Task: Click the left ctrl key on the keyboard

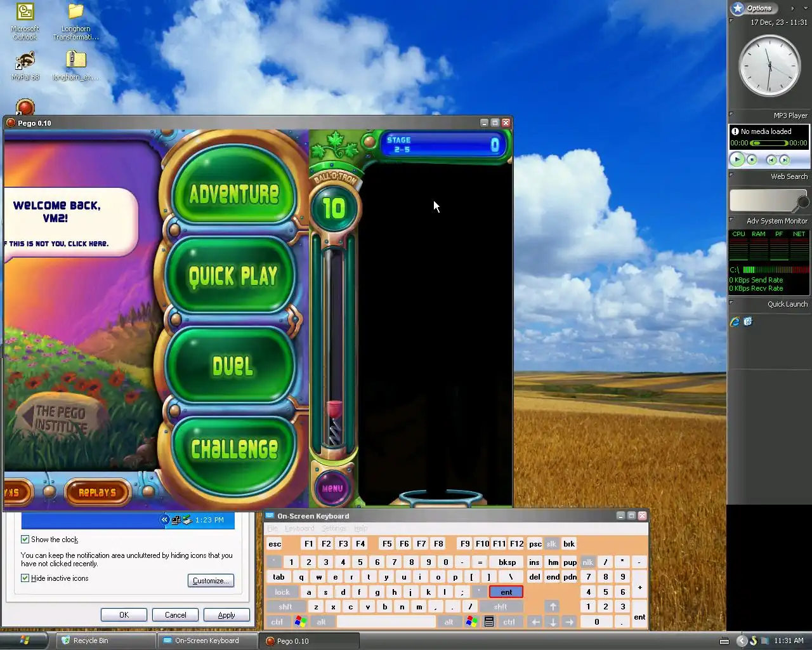Action: click(277, 622)
